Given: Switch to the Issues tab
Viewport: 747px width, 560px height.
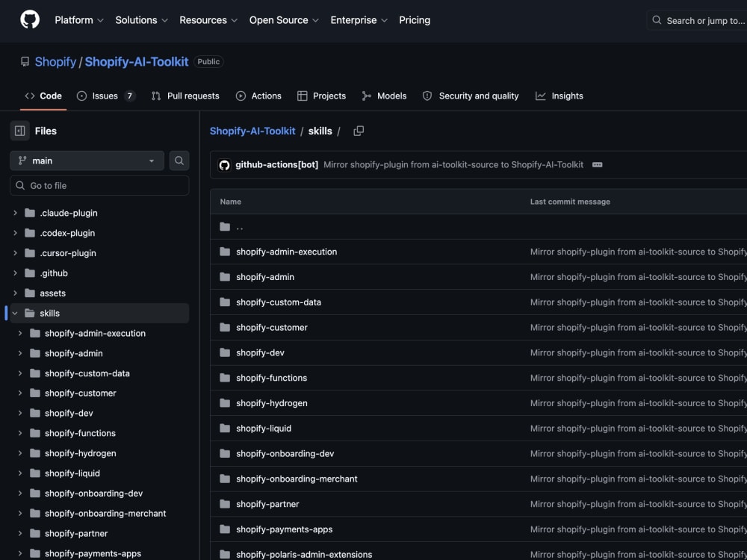Looking at the screenshot, I should [106, 96].
